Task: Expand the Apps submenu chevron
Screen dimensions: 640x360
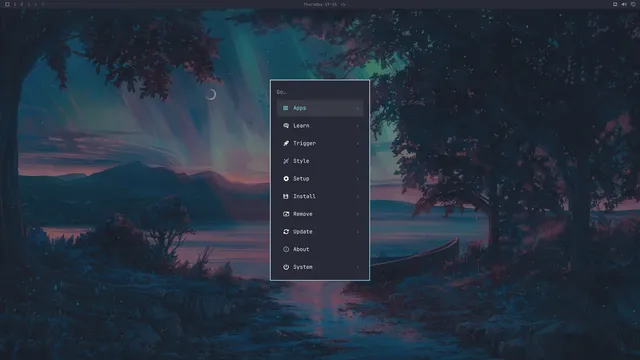Action: point(358,108)
